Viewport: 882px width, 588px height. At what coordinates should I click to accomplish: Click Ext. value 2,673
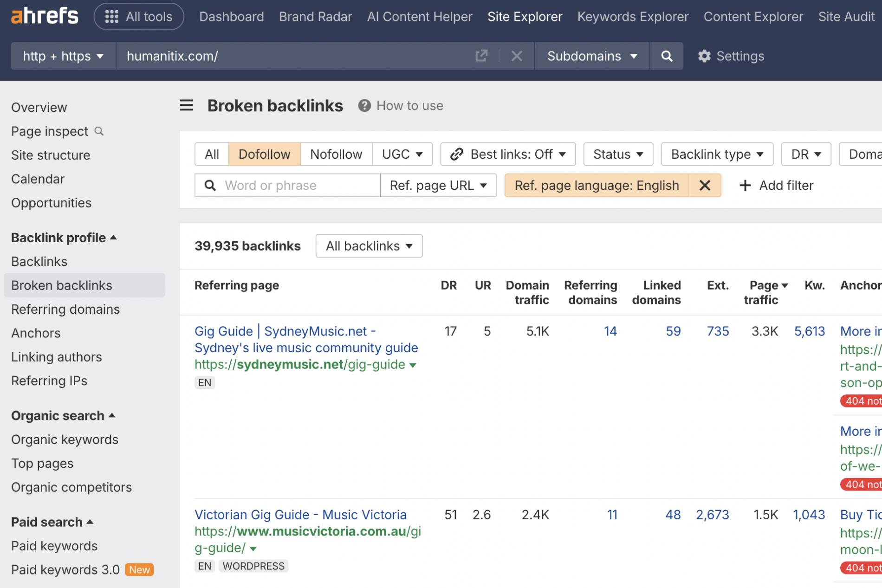tap(712, 514)
